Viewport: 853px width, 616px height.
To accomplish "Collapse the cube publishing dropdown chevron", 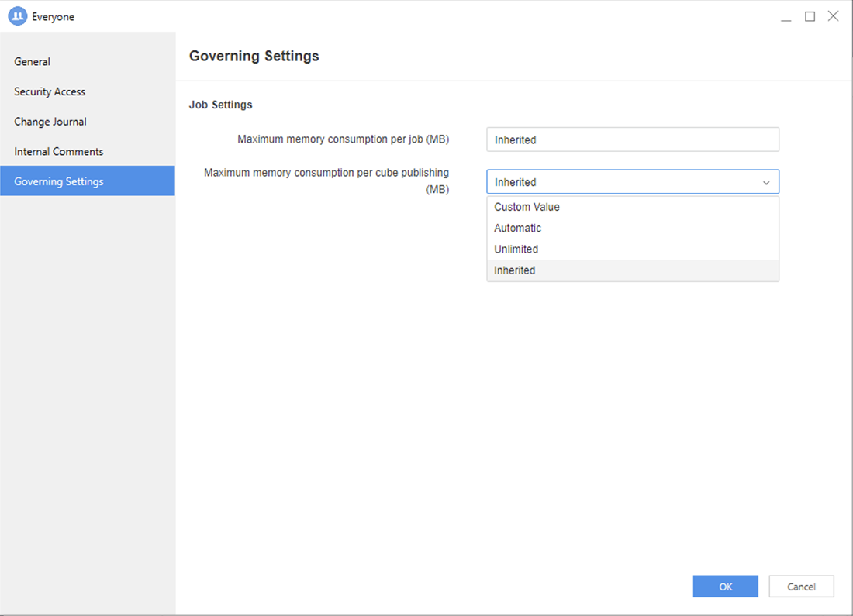I will click(766, 182).
